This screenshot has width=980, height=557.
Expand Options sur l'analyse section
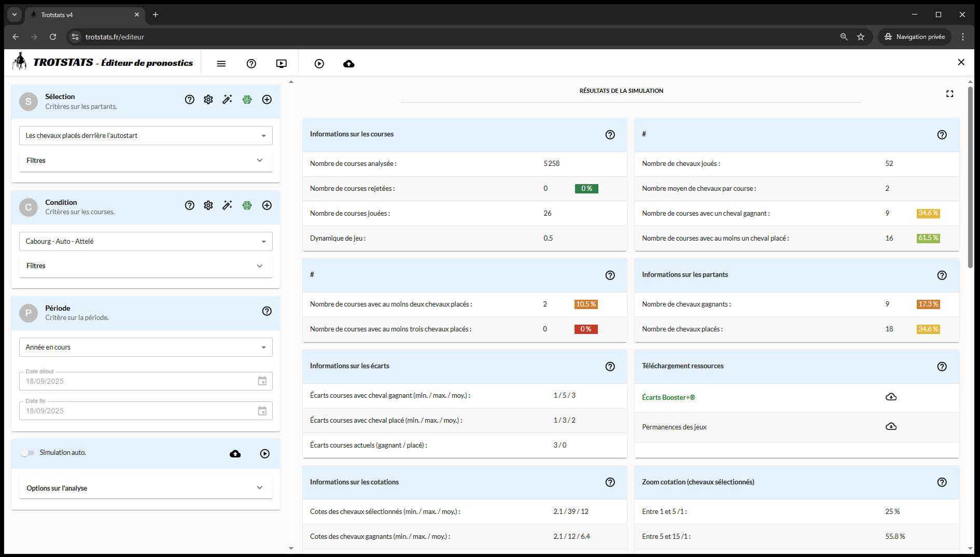click(x=146, y=488)
